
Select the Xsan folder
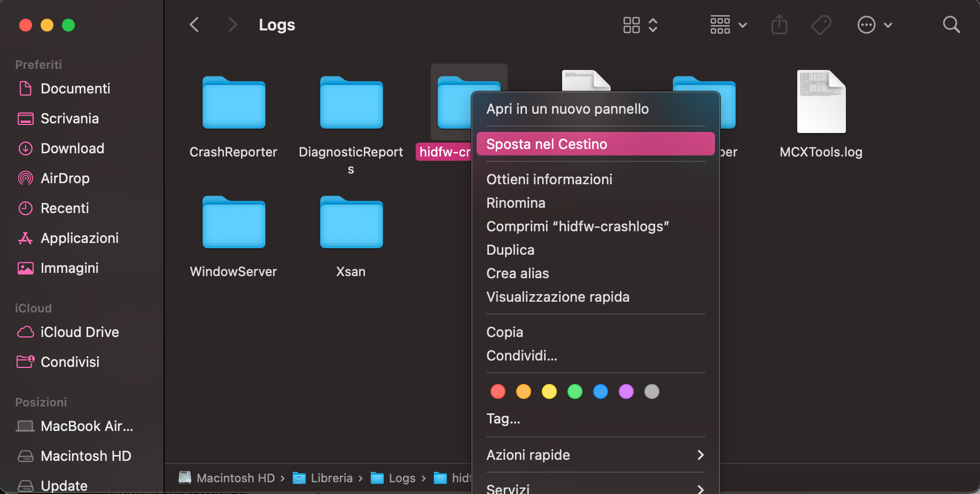click(351, 224)
